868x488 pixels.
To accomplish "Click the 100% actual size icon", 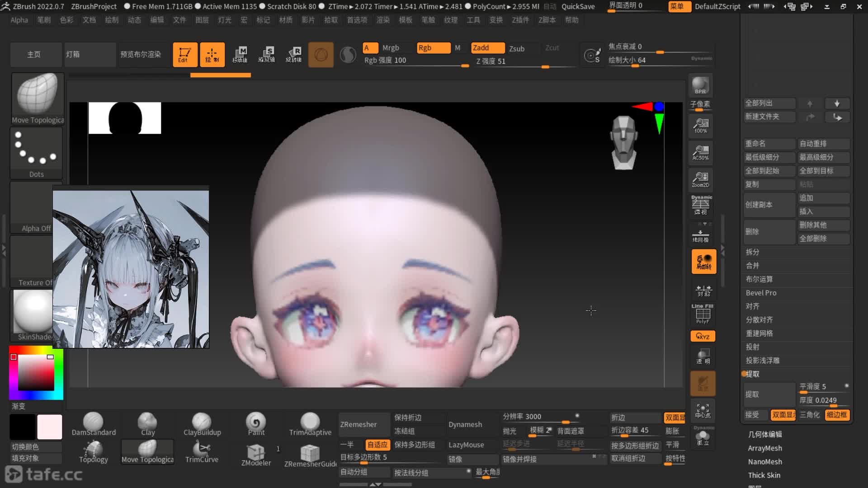I will tap(701, 125).
